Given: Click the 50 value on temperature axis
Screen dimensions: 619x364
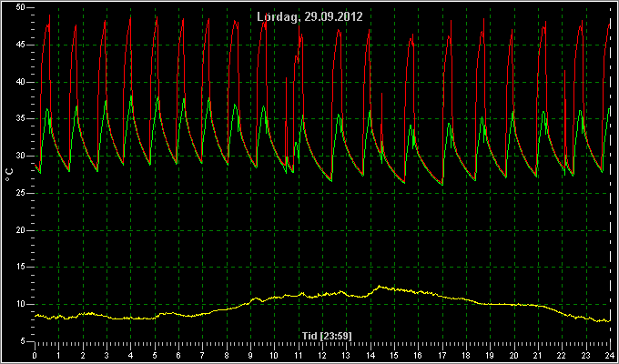Looking at the screenshot, I should click(21, 7).
